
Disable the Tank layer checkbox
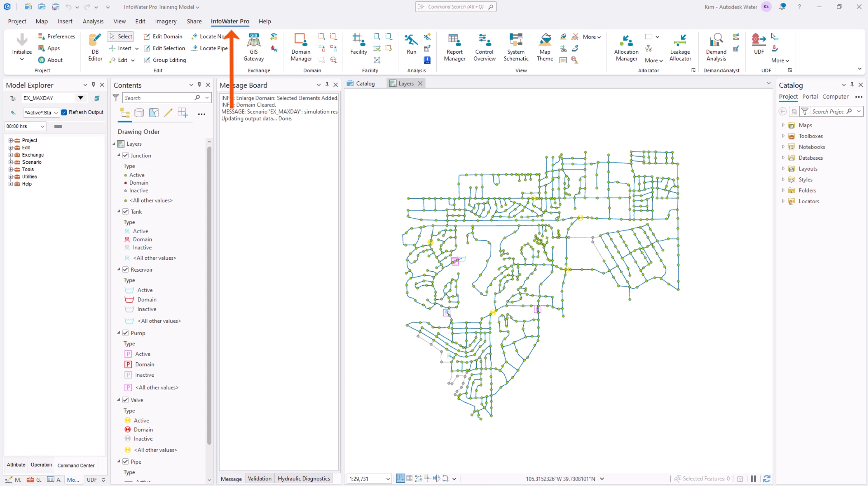point(125,212)
